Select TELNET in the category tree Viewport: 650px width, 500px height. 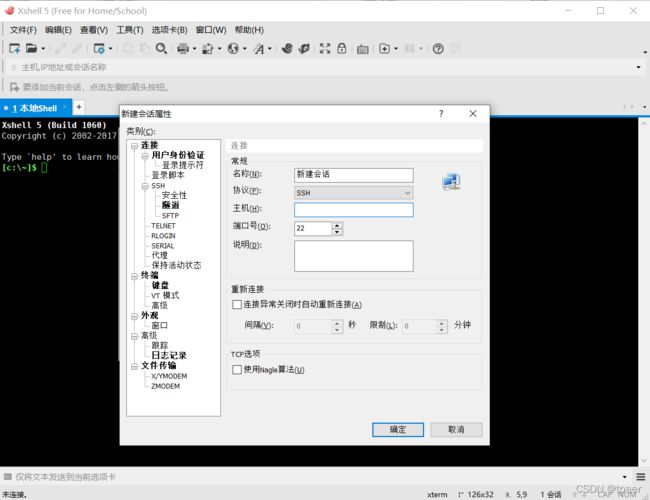[x=163, y=226]
